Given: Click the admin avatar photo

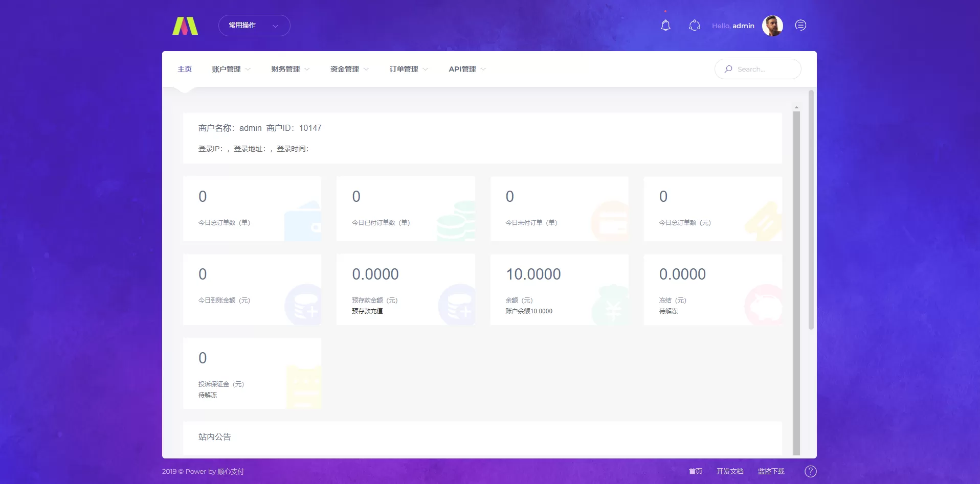Looking at the screenshot, I should (772, 26).
